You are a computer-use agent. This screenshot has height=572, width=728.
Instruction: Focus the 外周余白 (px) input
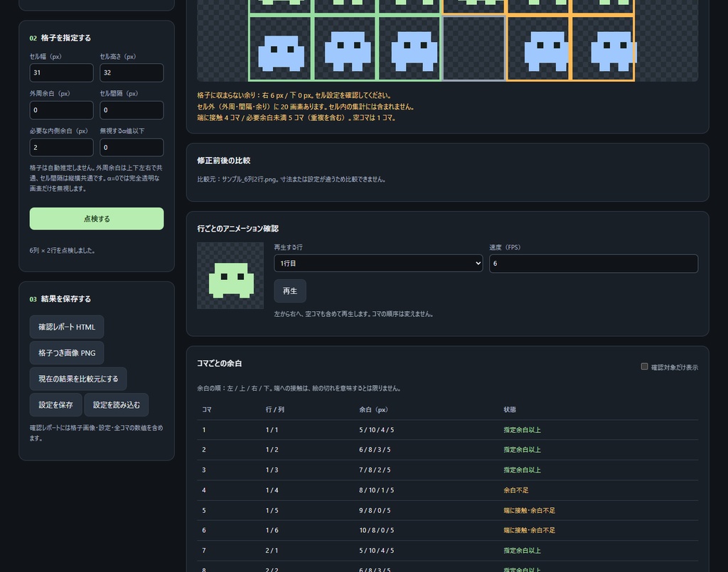tap(61, 110)
